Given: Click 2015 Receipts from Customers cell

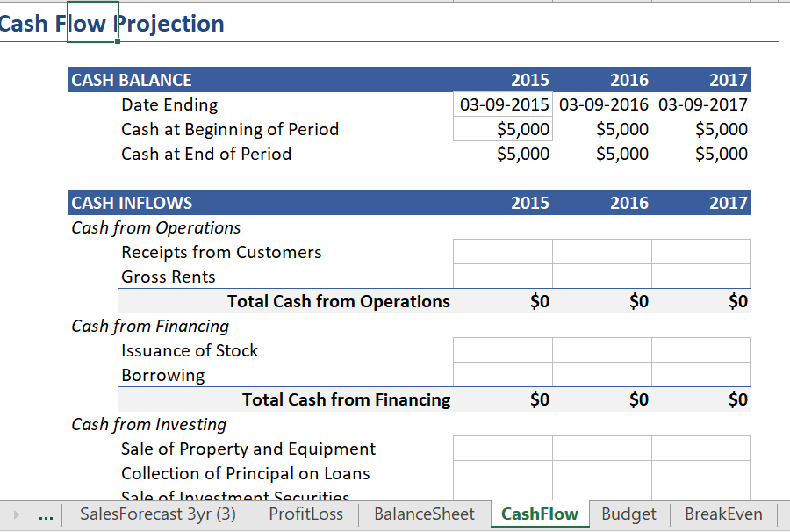Looking at the screenshot, I should pos(503,252).
